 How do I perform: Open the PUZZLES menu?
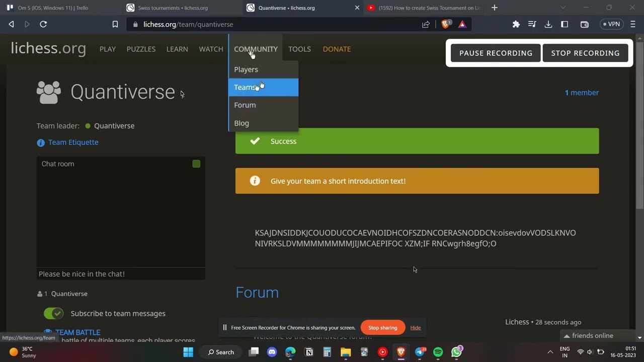(x=141, y=49)
